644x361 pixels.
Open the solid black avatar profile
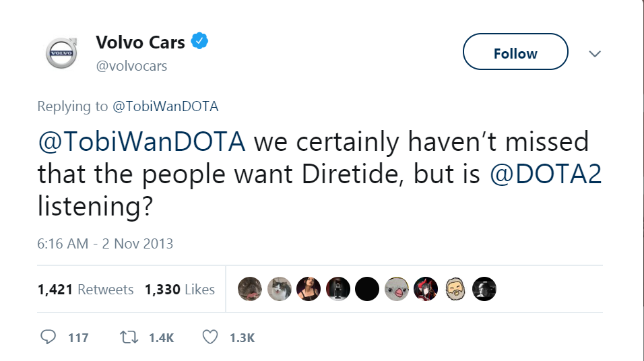click(x=367, y=289)
